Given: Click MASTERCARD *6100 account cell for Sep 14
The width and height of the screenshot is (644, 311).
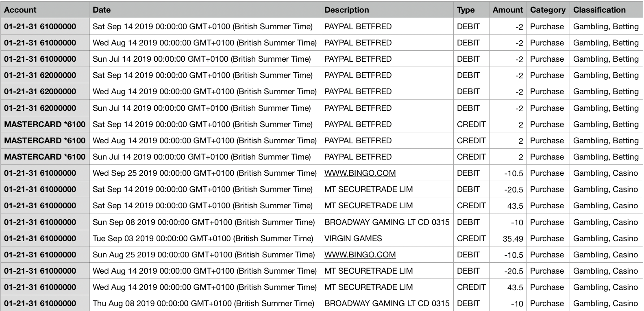Looking at the screenshot, I should [45, 124].
